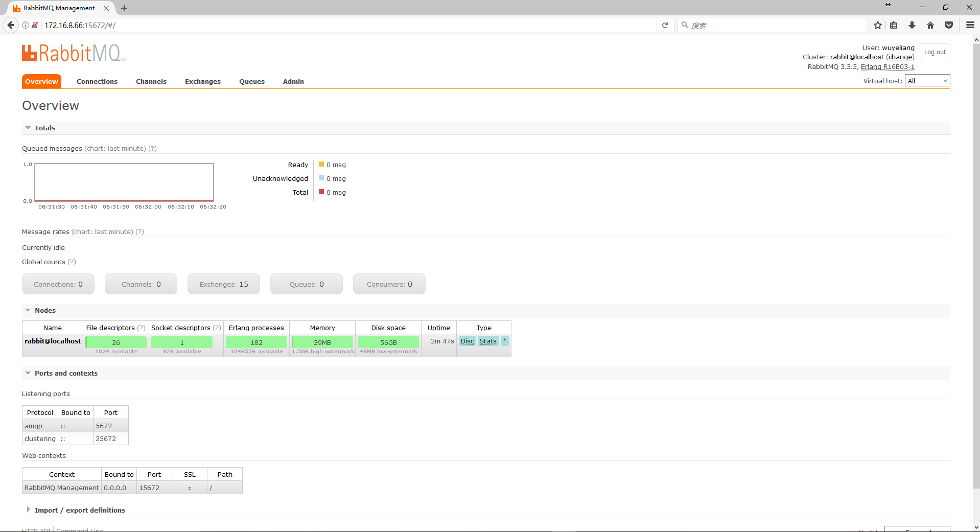Click the page vertical scrollbar
Viewport: 980px width, 532px height.
976,266
